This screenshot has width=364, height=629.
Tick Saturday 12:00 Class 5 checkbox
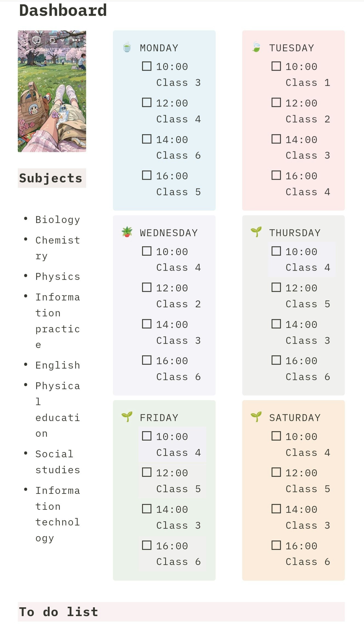tap(276, 472)
